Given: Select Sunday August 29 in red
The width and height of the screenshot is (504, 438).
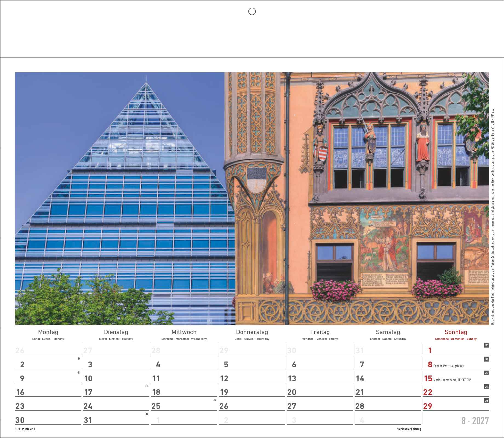Looking at the screenshot, I should [x=428, y=406].
